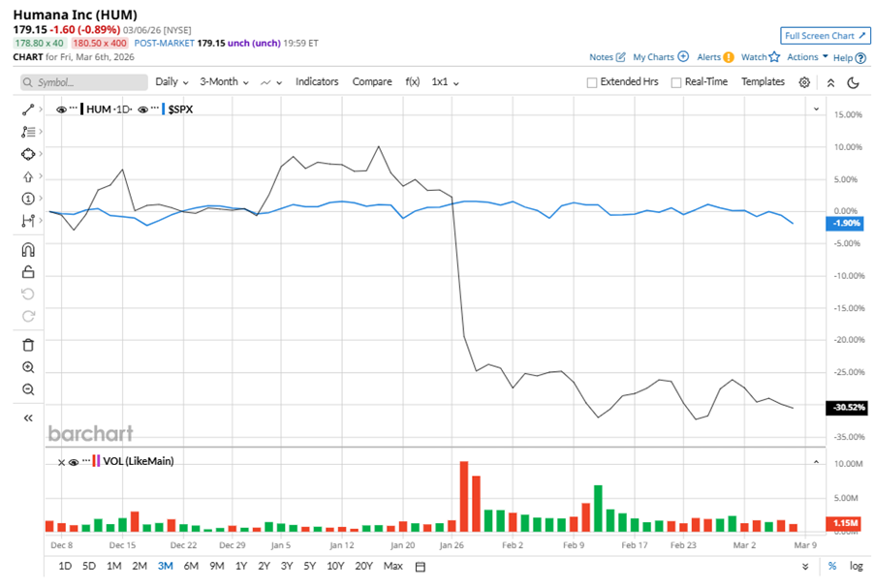Toggle visibility of VOL indicator

coord(73,462)
